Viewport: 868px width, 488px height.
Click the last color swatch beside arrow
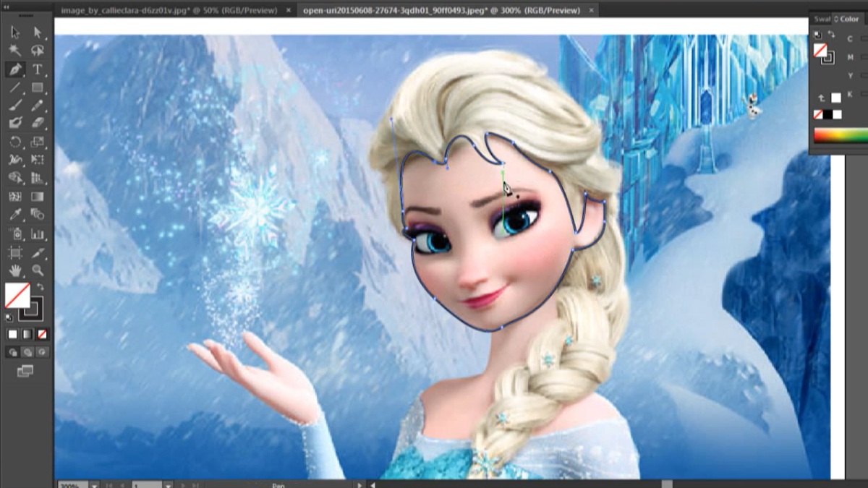(836, 98)
